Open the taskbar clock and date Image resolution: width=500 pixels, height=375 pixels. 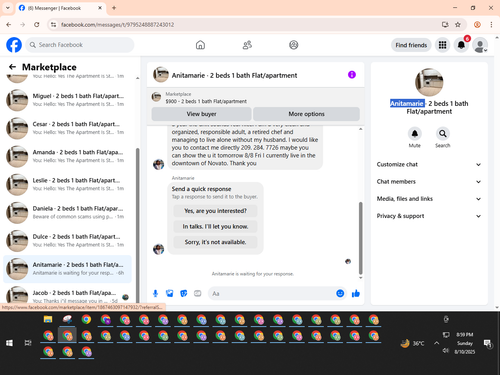click(x=465, y=343)
